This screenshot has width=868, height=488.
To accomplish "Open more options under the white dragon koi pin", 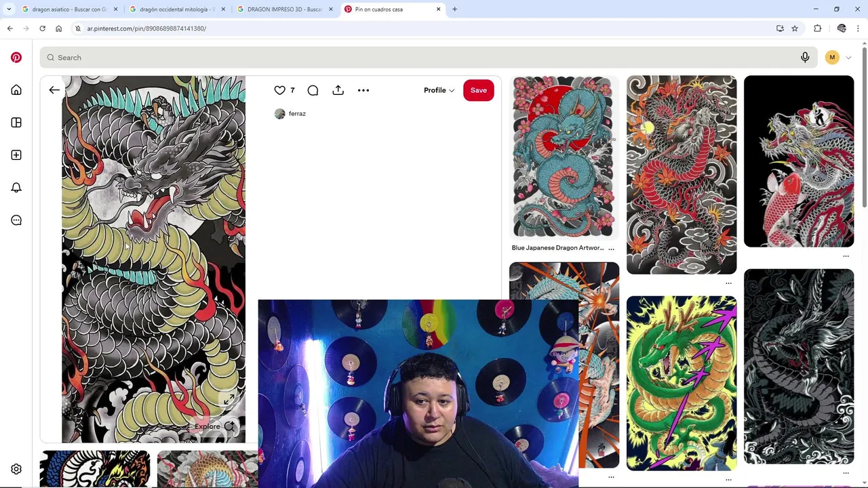I will pos(846,256).
